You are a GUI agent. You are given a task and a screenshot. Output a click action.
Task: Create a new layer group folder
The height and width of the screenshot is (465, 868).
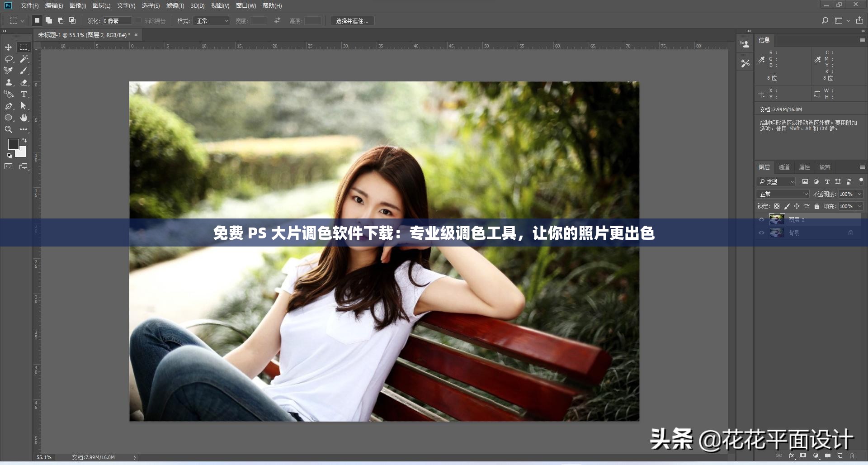pyautogui.click(x=828, y=456)
